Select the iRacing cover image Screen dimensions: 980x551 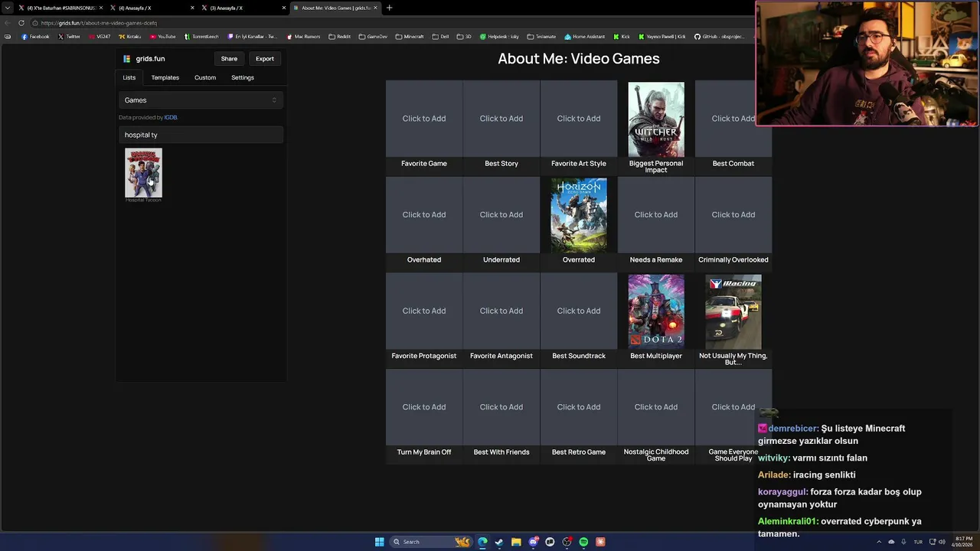coord(733,312)
